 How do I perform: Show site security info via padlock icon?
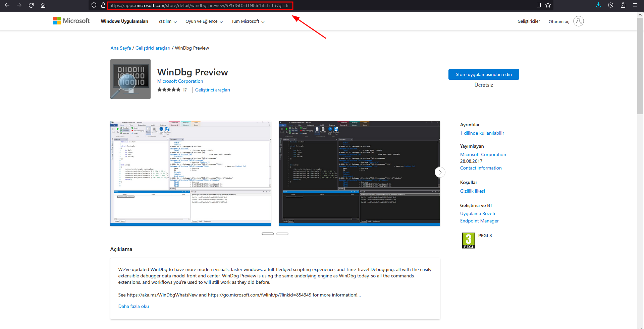click(x=103, y=5)
